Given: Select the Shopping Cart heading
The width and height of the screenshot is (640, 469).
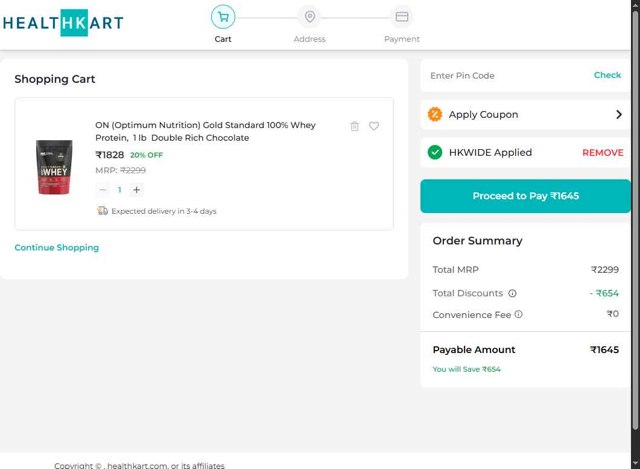Looking at the screenshot, I should [x=55, y=79].
